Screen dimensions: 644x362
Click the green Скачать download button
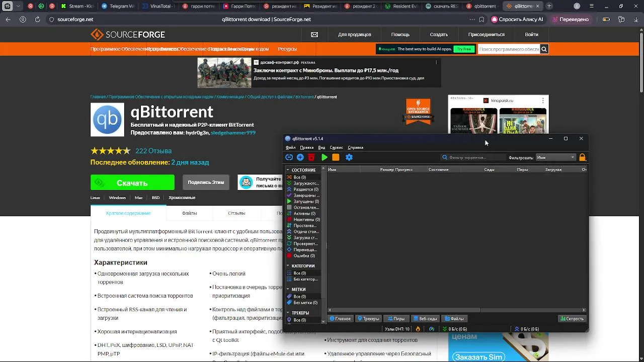[132, 183]
